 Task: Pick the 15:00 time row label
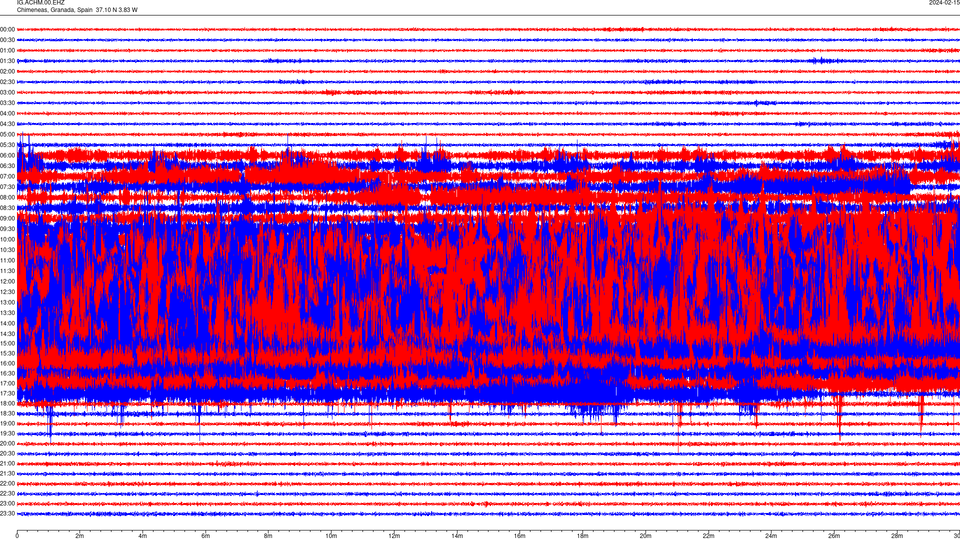[7, 343]
